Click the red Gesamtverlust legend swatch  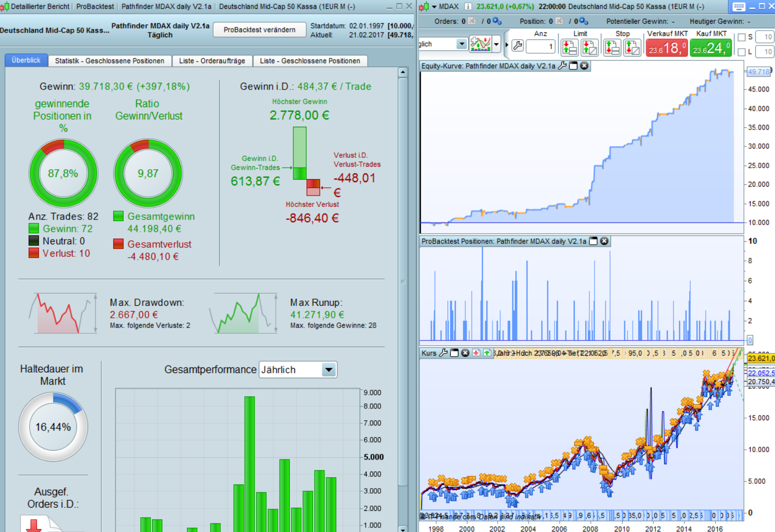click(x=118, y=244)
